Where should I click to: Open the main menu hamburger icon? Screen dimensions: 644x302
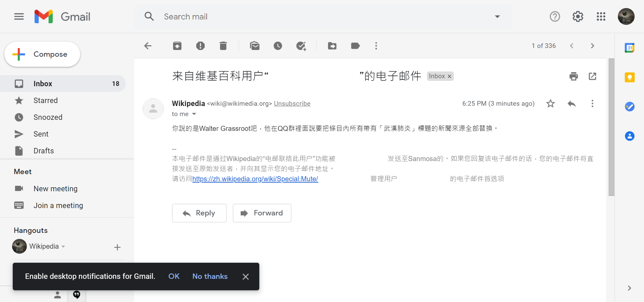19,16
